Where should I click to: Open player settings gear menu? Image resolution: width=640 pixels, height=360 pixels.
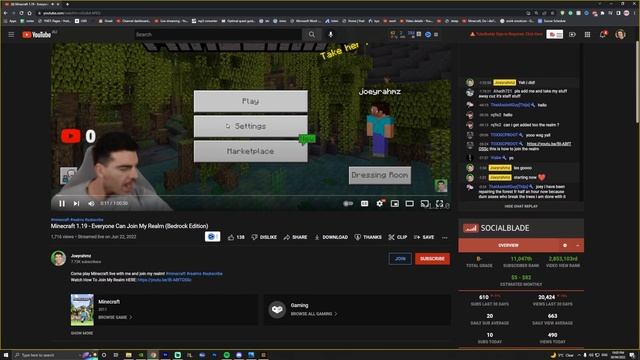coord(380,203)
